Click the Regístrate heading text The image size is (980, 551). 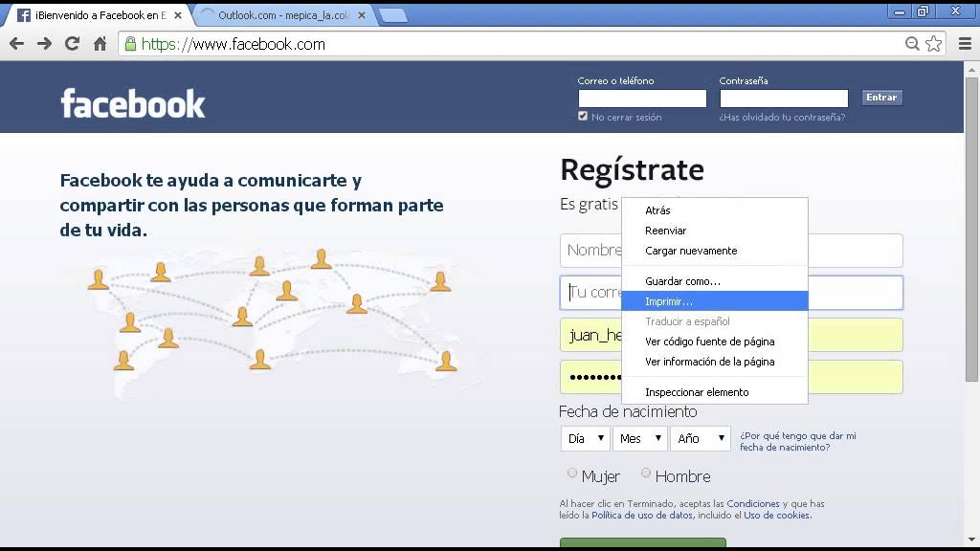632,170
